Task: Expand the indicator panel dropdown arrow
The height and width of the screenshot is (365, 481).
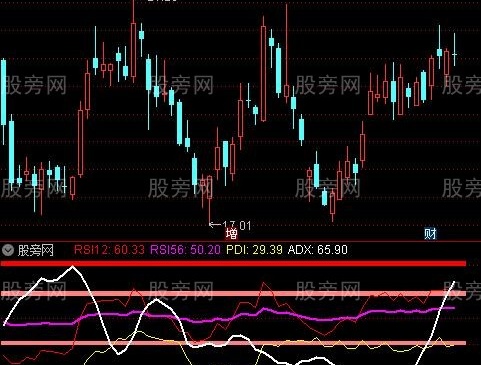Action: pyautogui.click(x=8, y=250)
